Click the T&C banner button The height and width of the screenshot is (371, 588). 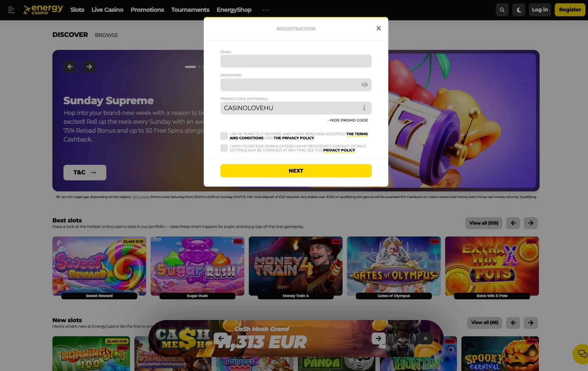[x=85, y=173]
